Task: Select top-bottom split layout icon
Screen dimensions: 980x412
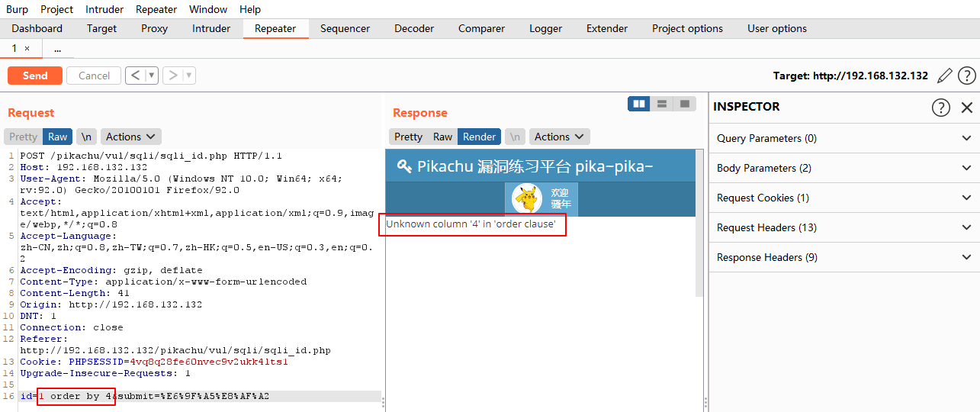Action: pos(662,103)
